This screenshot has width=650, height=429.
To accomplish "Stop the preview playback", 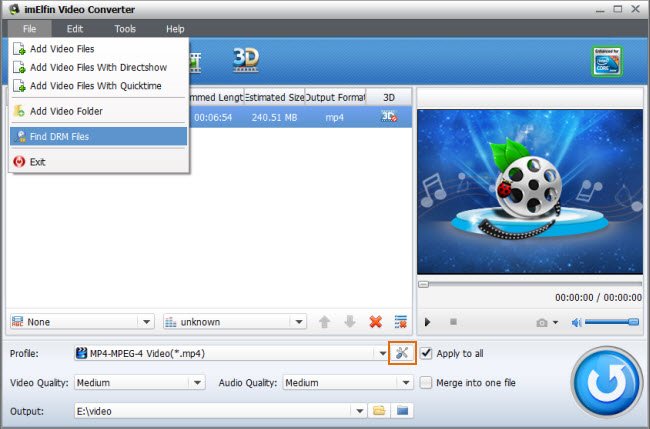I will [453, 322].
